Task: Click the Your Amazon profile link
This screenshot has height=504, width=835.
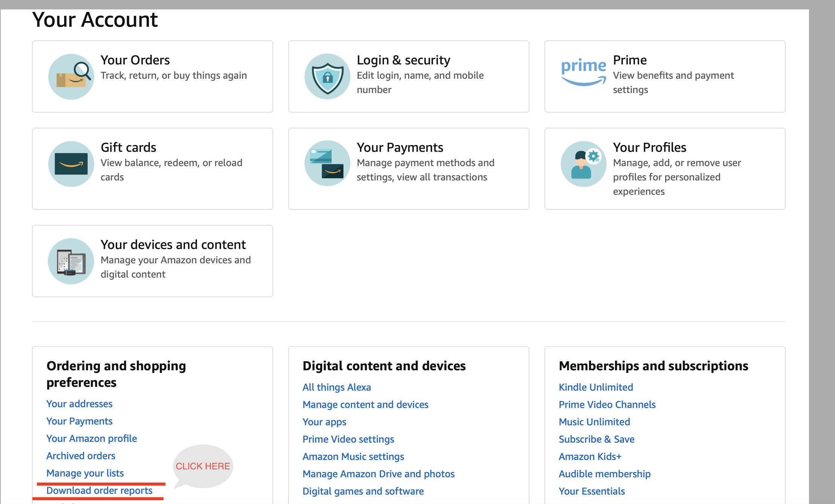Action: click(92, 438)
